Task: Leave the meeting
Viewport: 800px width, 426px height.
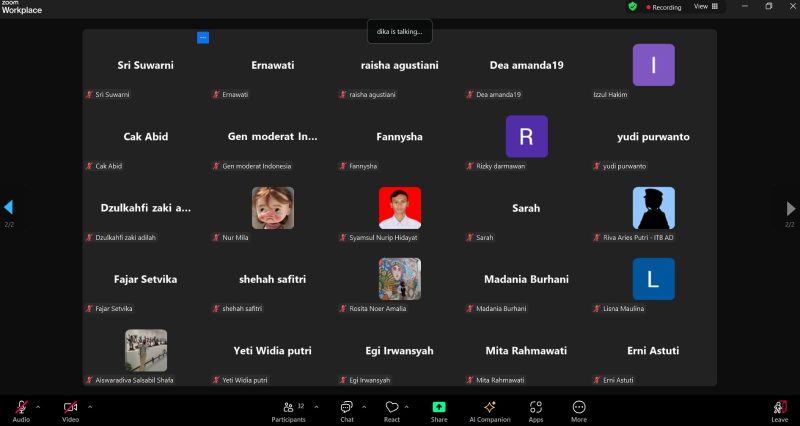Action: click(x=779, y=408)
